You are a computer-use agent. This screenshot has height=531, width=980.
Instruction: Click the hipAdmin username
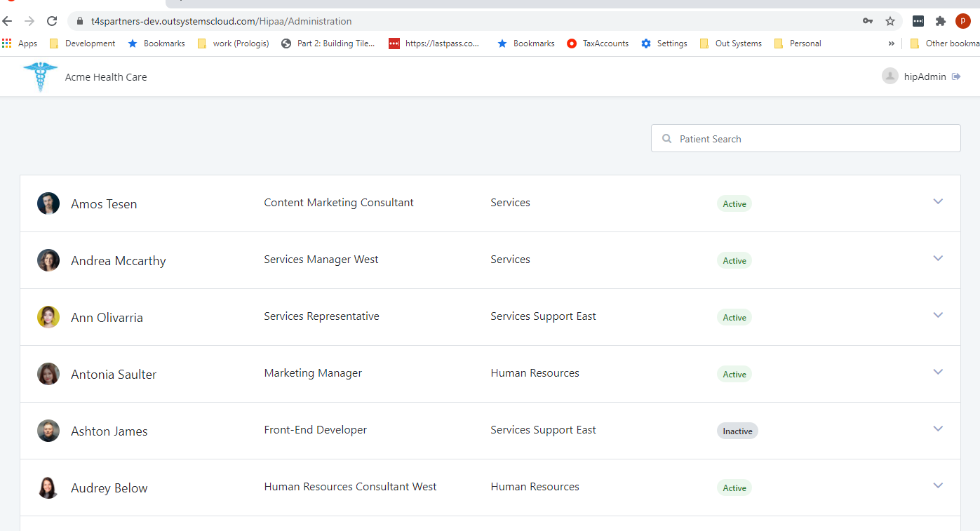click(x=923, y=76)
